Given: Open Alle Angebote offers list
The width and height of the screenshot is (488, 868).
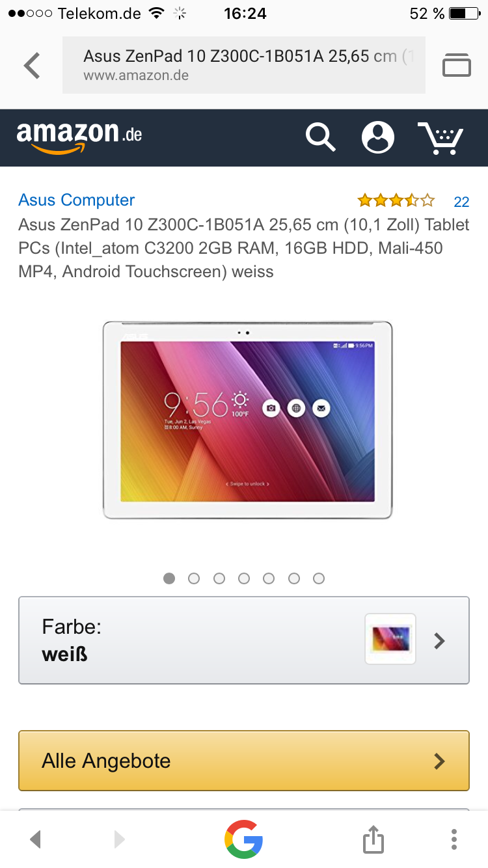Looking at the screenshot, I should (244, 761).
